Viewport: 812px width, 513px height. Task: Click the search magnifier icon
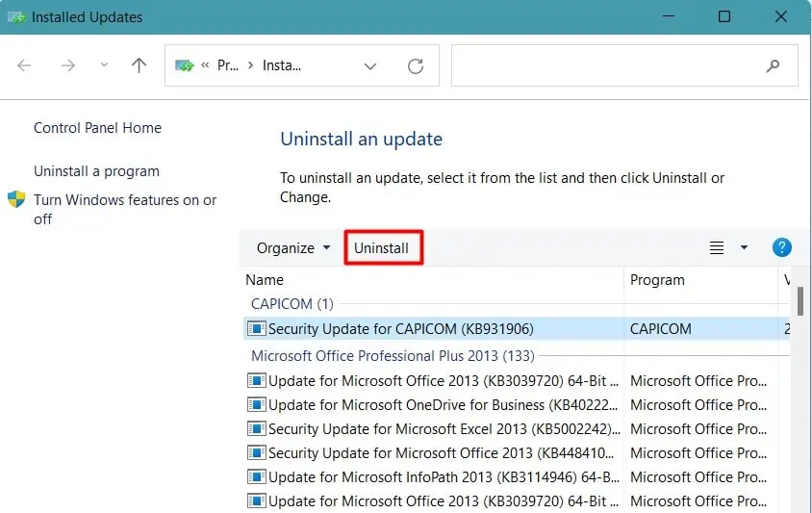click(x=774, y=65)
